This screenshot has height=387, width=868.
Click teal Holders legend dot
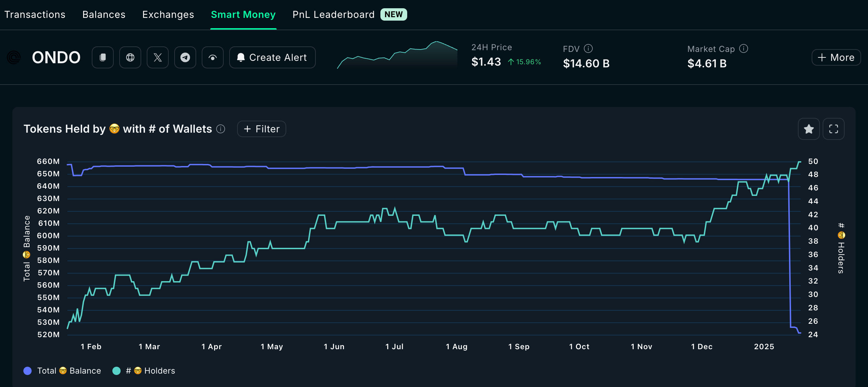pos(116,371)
